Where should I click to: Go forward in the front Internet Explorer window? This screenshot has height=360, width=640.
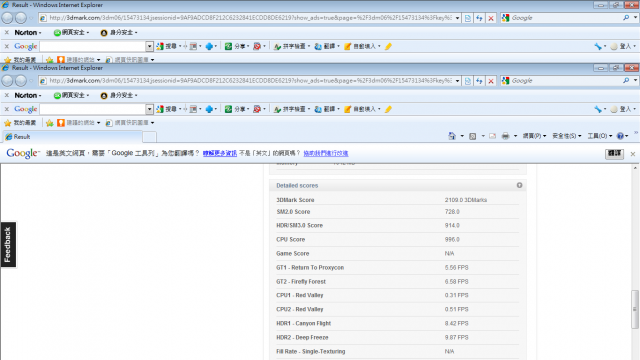21,81
